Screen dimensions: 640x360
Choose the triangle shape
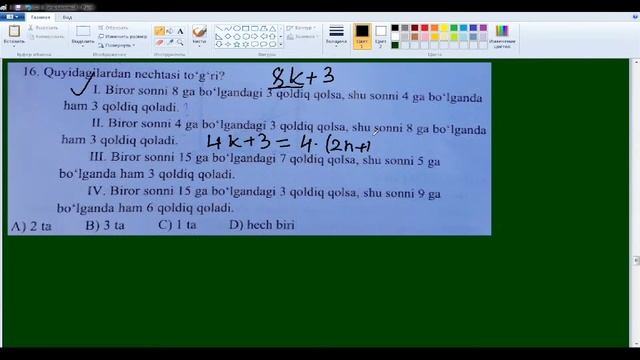coord(273,29)
